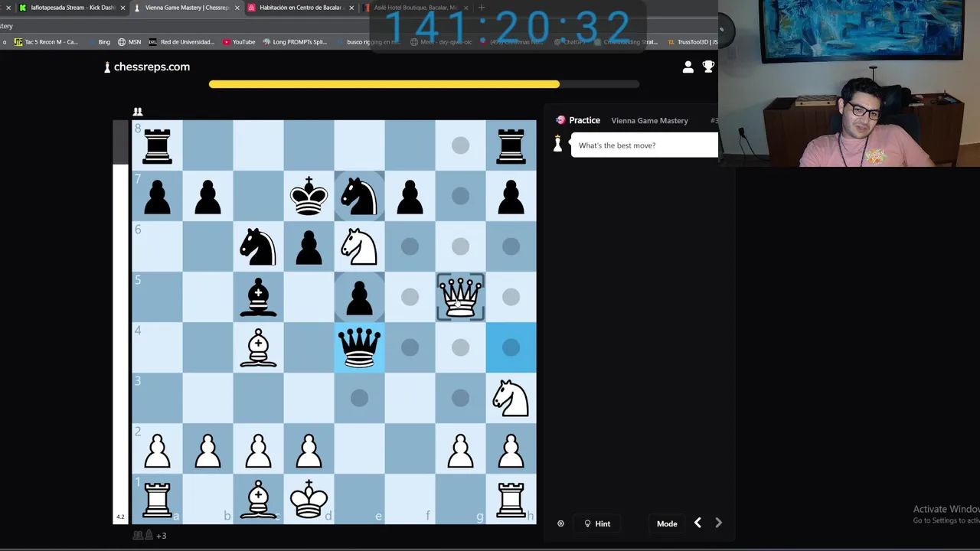This screenshot has height=551, width=980.
Task: Move queen to the f4 dot
Action: (x=410, y=347)
